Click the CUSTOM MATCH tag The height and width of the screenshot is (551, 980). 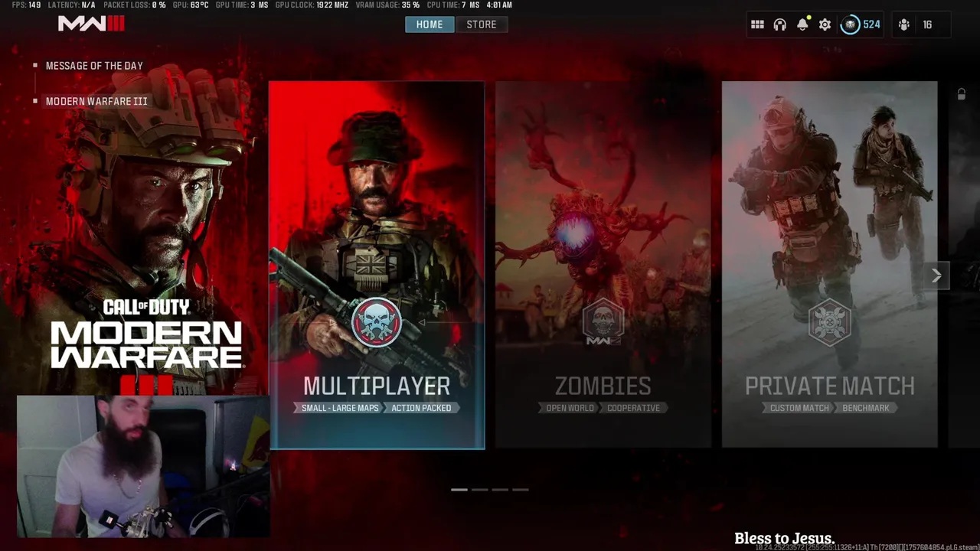(799, 408)
